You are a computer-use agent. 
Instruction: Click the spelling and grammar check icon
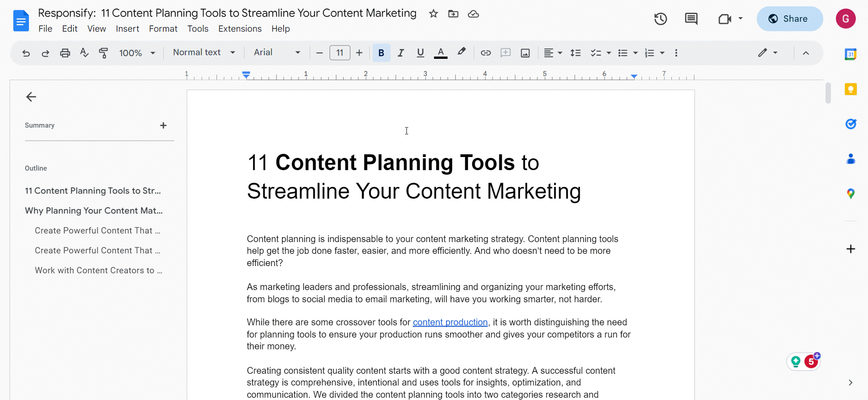click(x=84, y=53)
